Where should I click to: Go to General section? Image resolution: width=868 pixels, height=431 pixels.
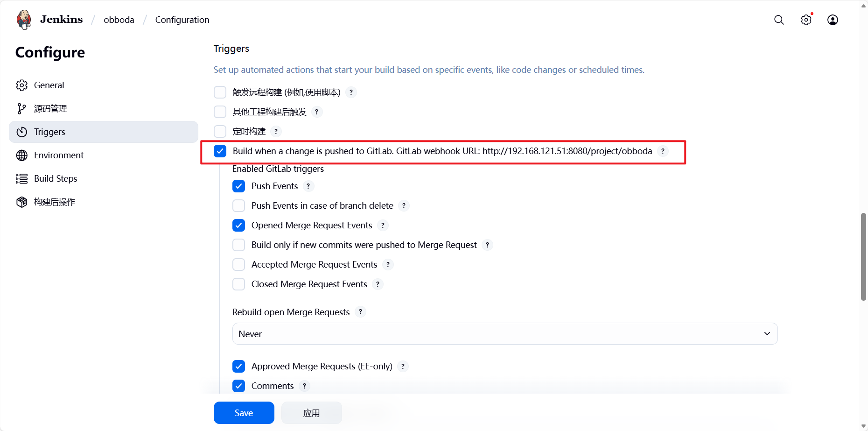[104, 85]
